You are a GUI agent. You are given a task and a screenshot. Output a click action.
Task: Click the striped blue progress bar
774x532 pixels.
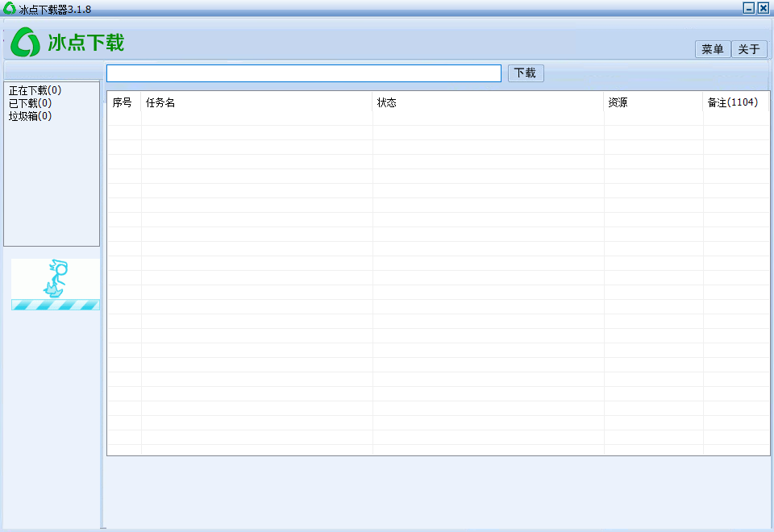tap(56, 305)
